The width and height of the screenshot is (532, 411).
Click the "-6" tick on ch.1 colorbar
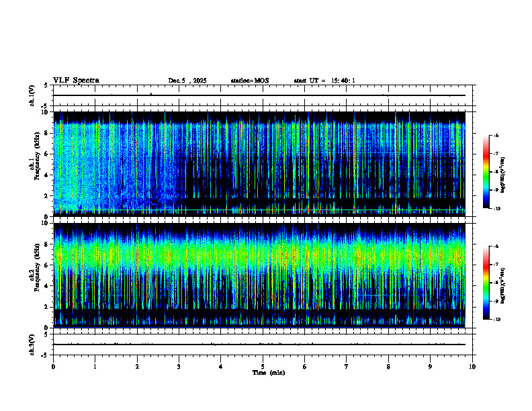point(496,135)
